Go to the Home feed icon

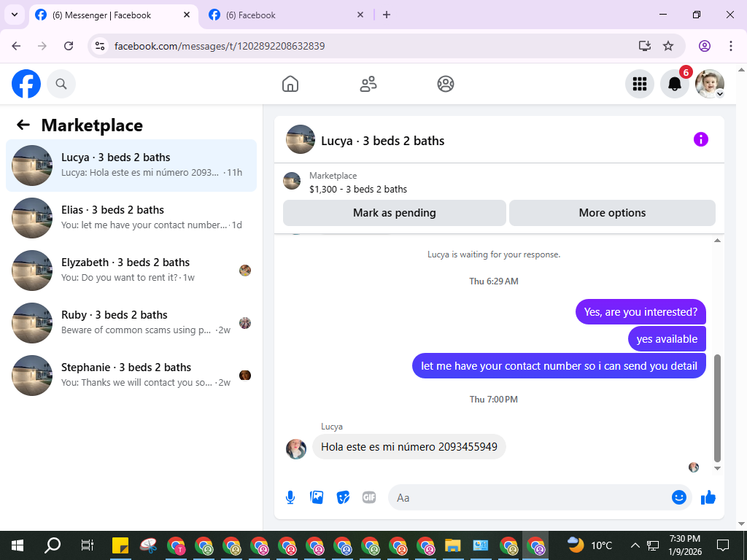click(290, 84)
